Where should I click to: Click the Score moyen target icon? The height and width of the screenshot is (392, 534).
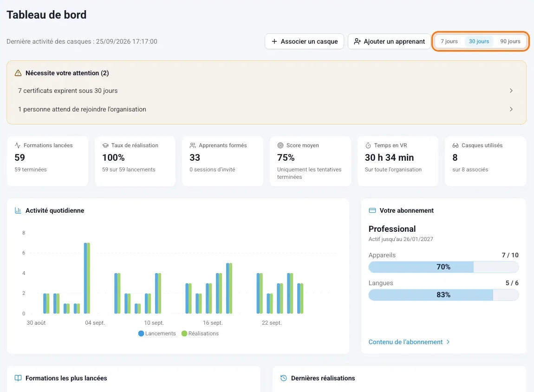[280, 145]
